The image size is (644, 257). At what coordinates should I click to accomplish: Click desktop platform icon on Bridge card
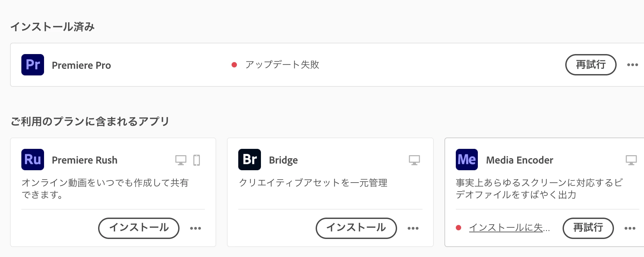pyautogui.click(x=414, y=160)
